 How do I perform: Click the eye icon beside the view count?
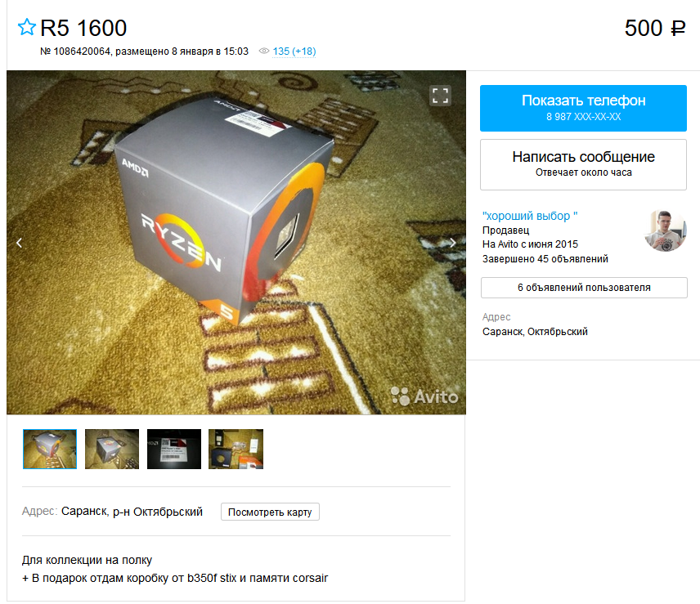(x=264, y=51)
